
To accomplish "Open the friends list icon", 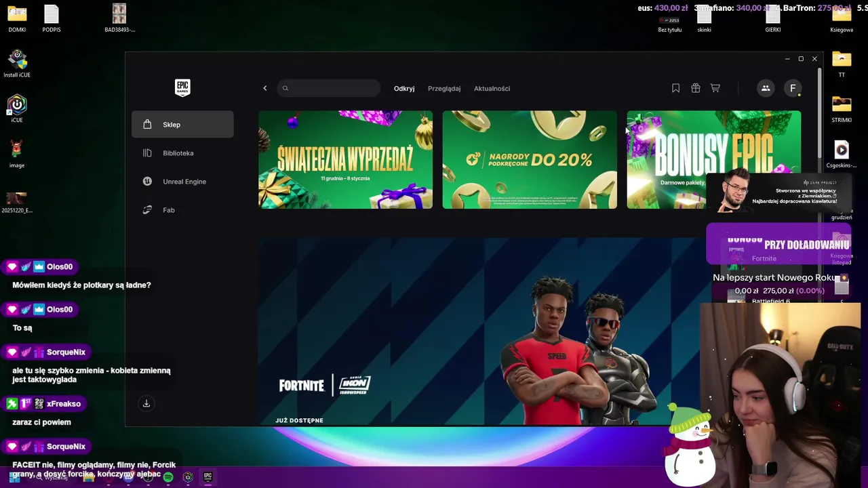I will click(x=766, y=88).
